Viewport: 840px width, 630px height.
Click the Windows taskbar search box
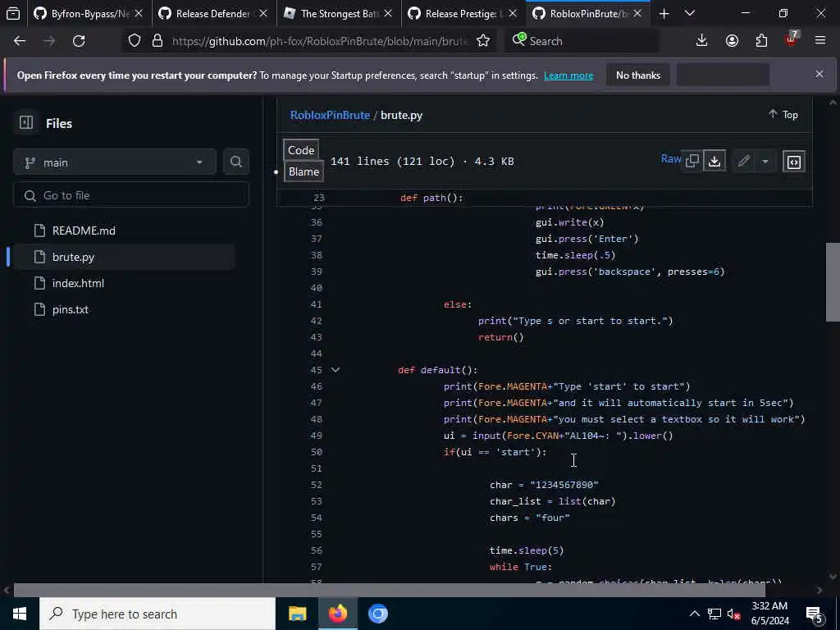[x=157, y=614]
